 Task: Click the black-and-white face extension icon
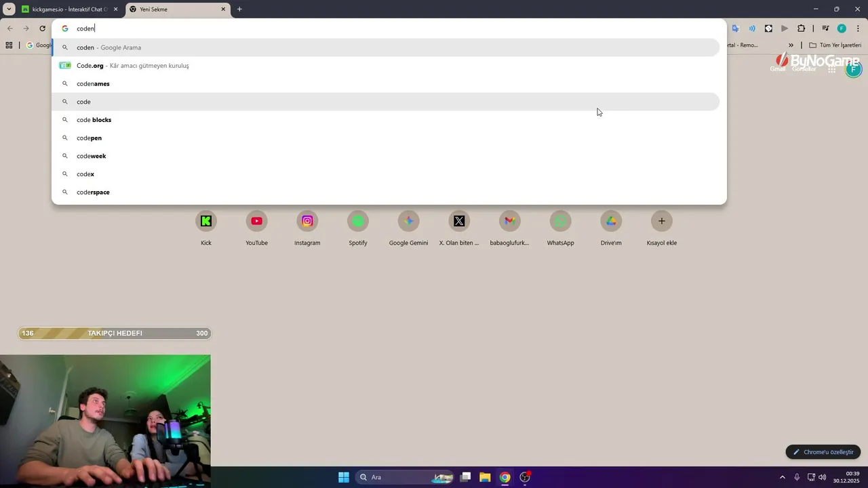[x=768, y=28]
